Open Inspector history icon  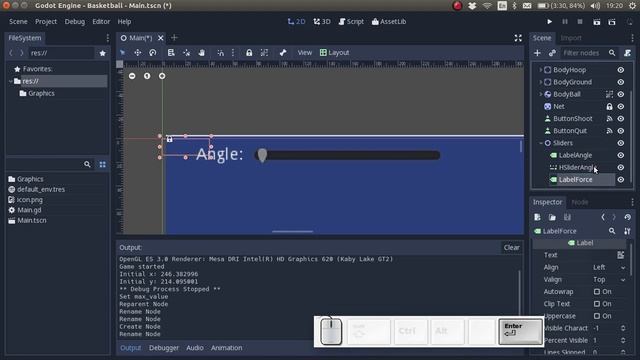627,217
